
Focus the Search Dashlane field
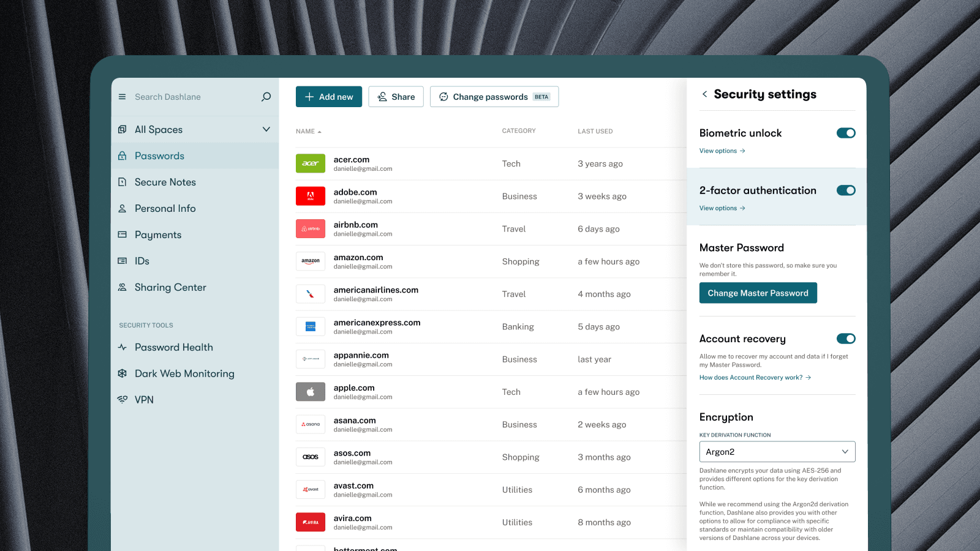tap(190, 97)
